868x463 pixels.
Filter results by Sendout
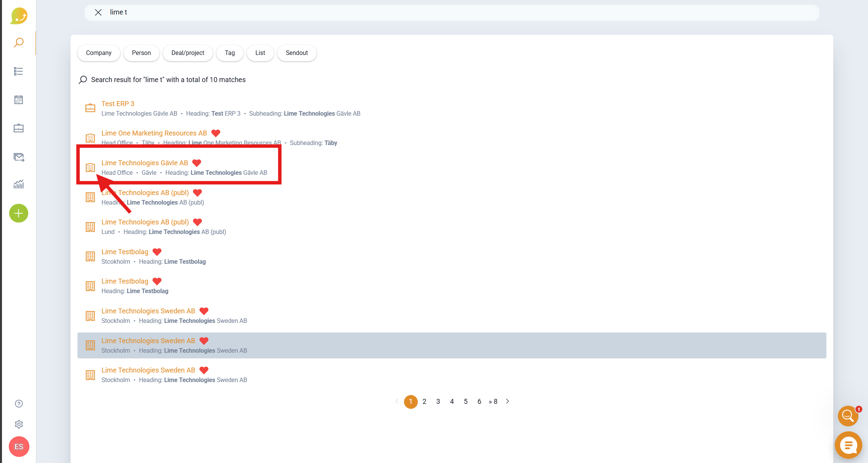[297, 53]
